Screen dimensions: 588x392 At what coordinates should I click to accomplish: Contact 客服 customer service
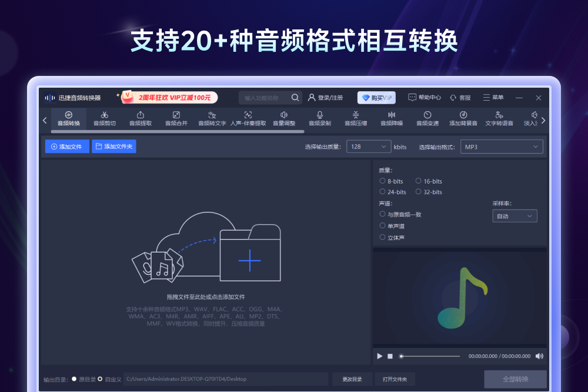point(460,98)
